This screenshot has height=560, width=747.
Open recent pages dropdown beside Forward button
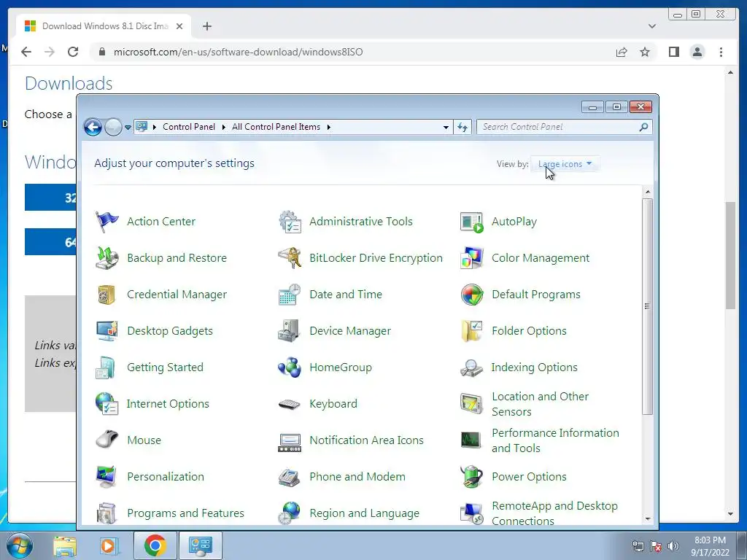point(128,127)
